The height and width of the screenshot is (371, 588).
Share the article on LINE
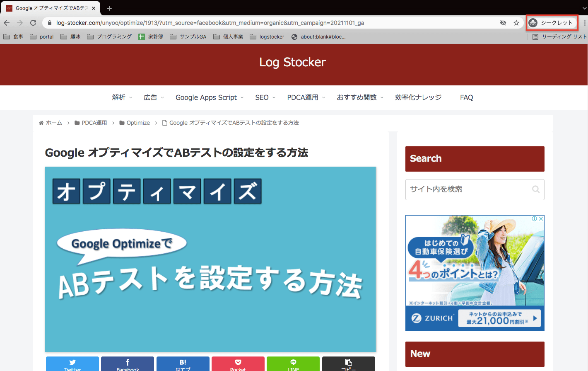[293, 364]
